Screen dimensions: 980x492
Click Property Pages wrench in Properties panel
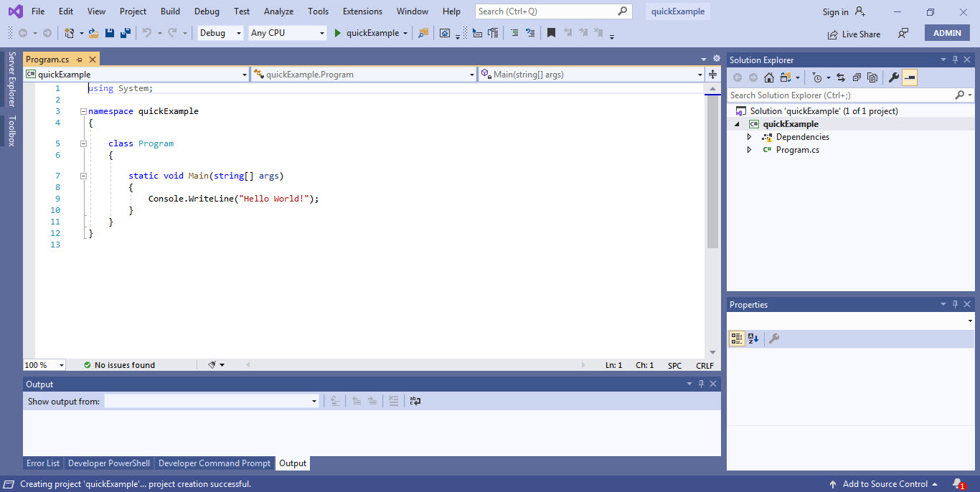(774, 339)
